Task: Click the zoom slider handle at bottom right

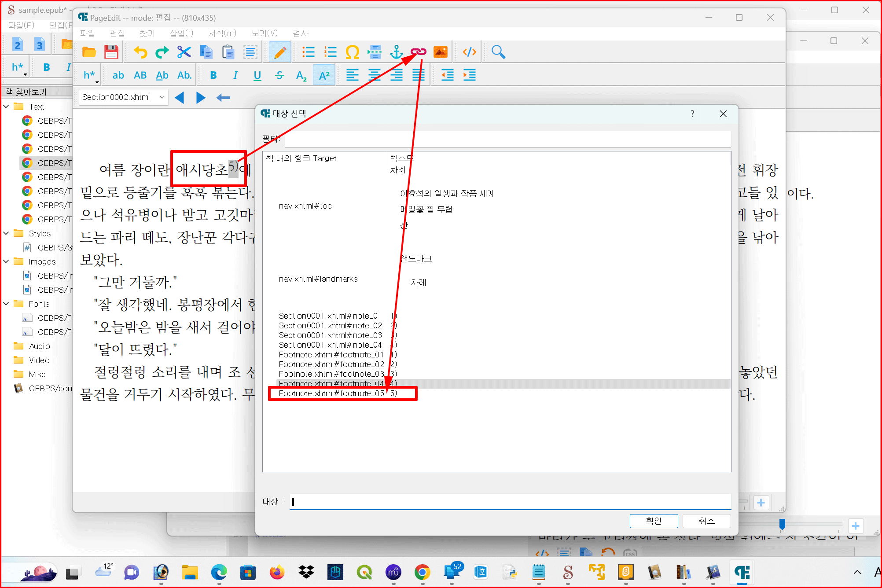Action: click(x=782, y=524)
